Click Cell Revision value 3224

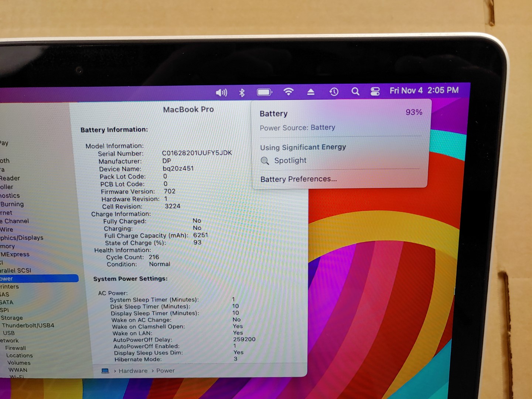click(x=173, y=206)
